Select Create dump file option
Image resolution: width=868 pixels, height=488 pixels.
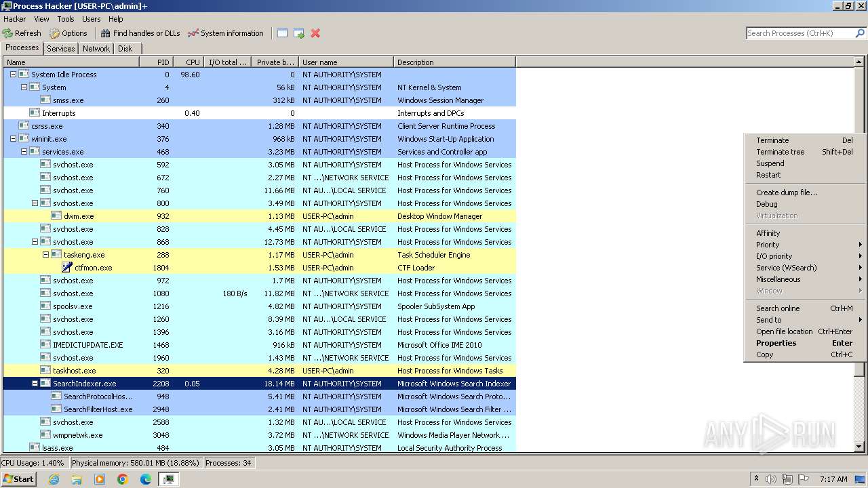click(x=804, y=192)
